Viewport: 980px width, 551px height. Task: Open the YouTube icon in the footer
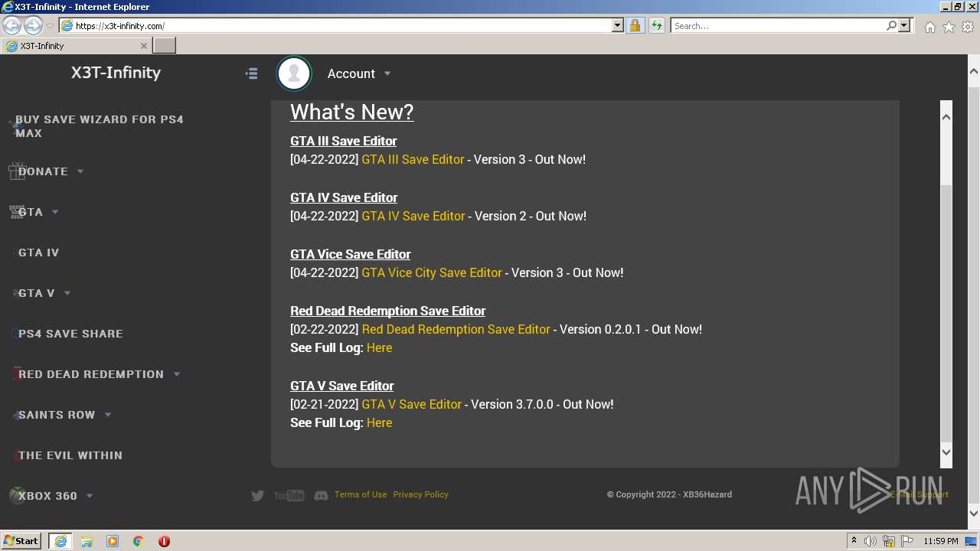[289, 495]
